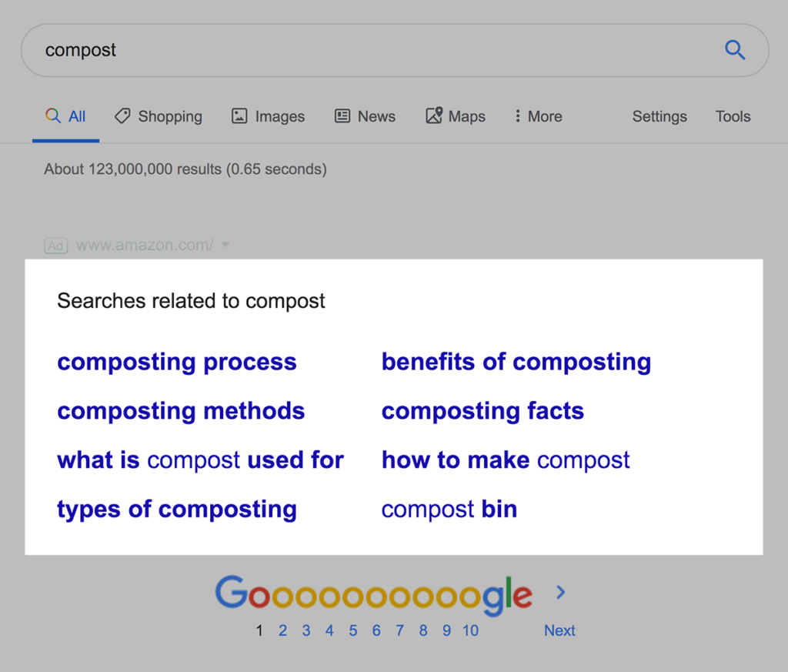Open the Settings menu
This screenshot has height=672, width=788.
tap(659, 116)
